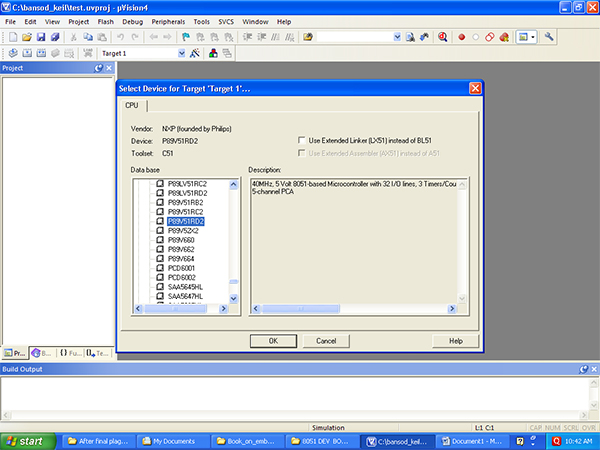600x450 pixels.
Task: Click the Description scroll-right arrow
Action: pyautogui.click(x=452, y=308)
